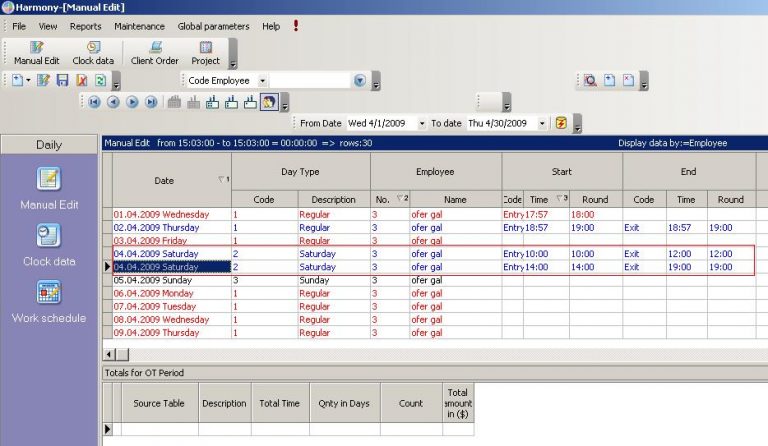Open the Project toolbar icon
The image size is (768, 446).
pyautogui.click(x=206, y=47)
